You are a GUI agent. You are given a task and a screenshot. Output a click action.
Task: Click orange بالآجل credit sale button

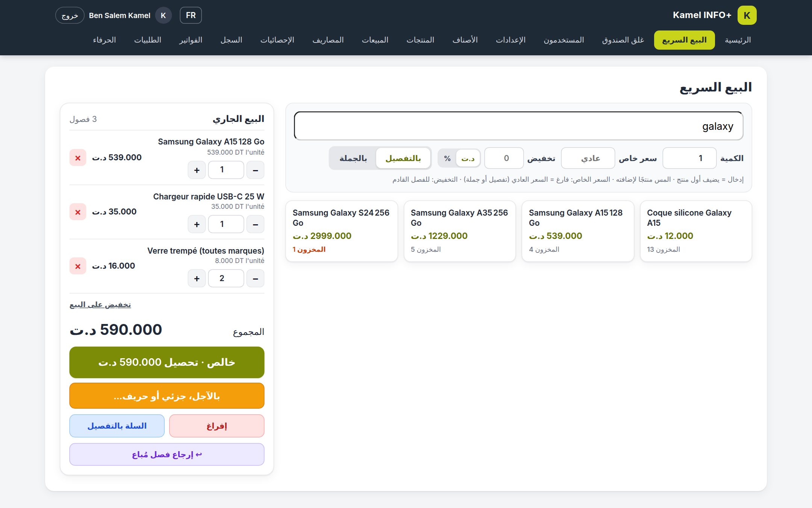click(167, 396)
